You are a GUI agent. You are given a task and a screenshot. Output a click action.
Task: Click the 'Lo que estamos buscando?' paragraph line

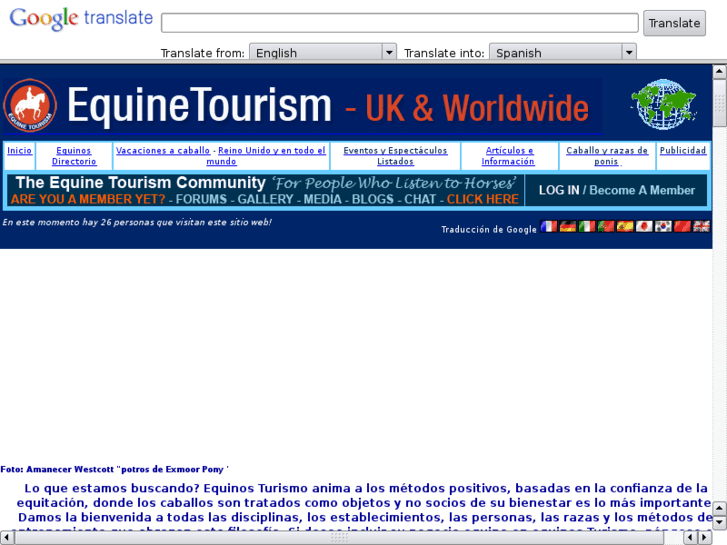(366, 488)
